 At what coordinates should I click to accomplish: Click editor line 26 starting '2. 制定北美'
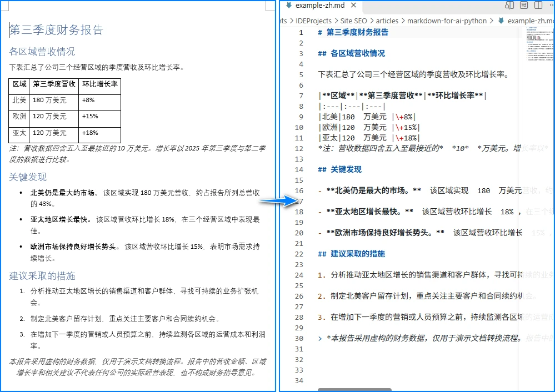[x=427, y=296]
